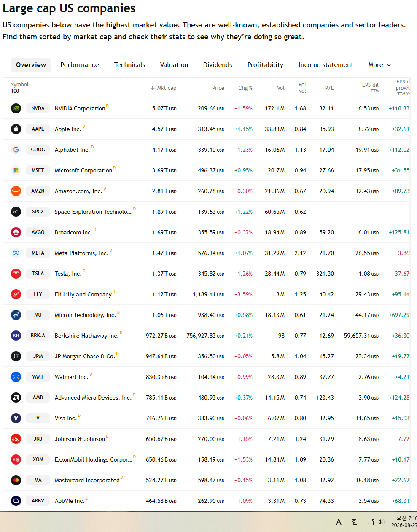417x532 pixels.
Task: Open the Dividends tab
Action: [218, 65]
